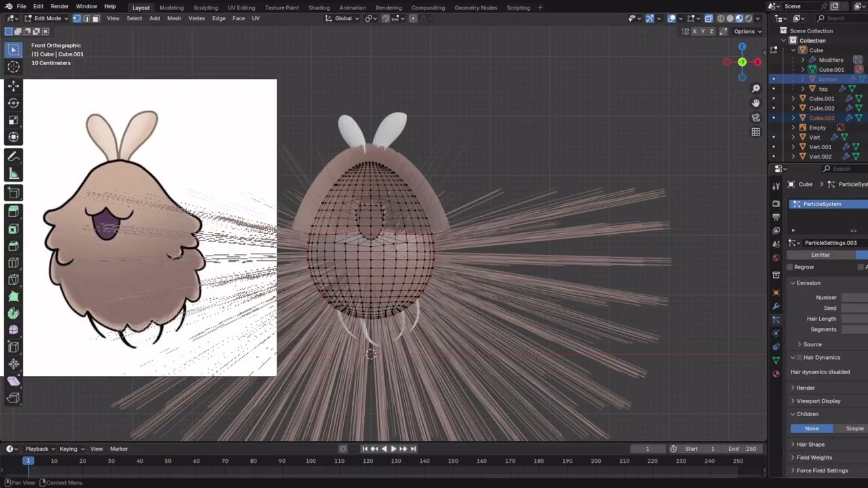Open the viewport Options button
Viewport: 868px width, 488px height.
[x=747, y=31]
